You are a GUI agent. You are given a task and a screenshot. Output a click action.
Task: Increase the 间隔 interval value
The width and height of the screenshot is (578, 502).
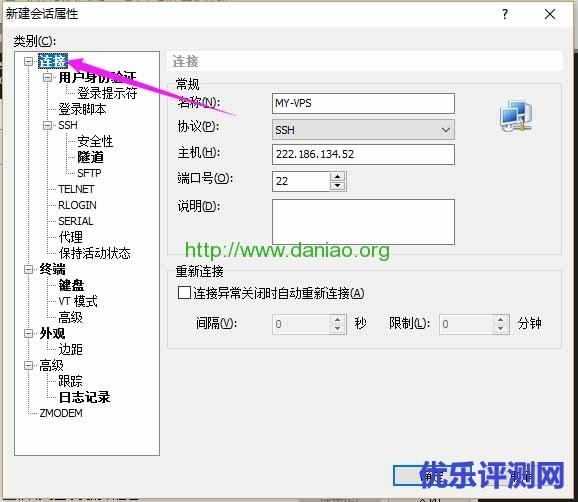pos(338,320)
